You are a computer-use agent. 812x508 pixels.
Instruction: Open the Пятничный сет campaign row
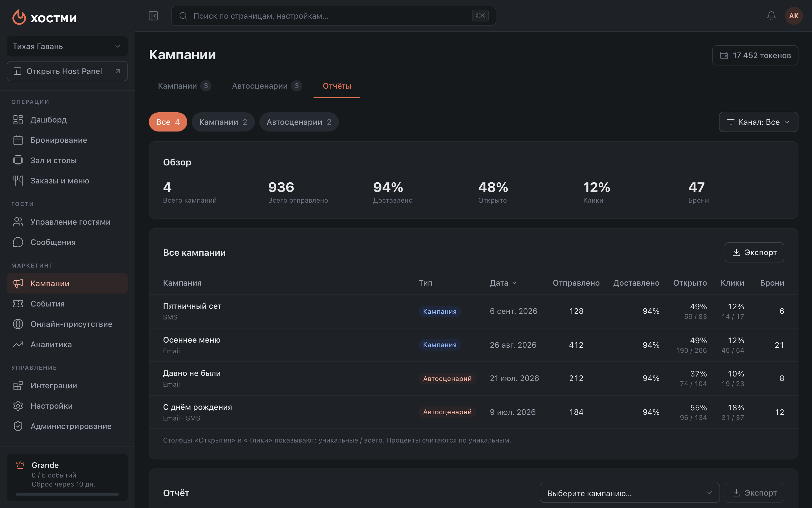473,311
